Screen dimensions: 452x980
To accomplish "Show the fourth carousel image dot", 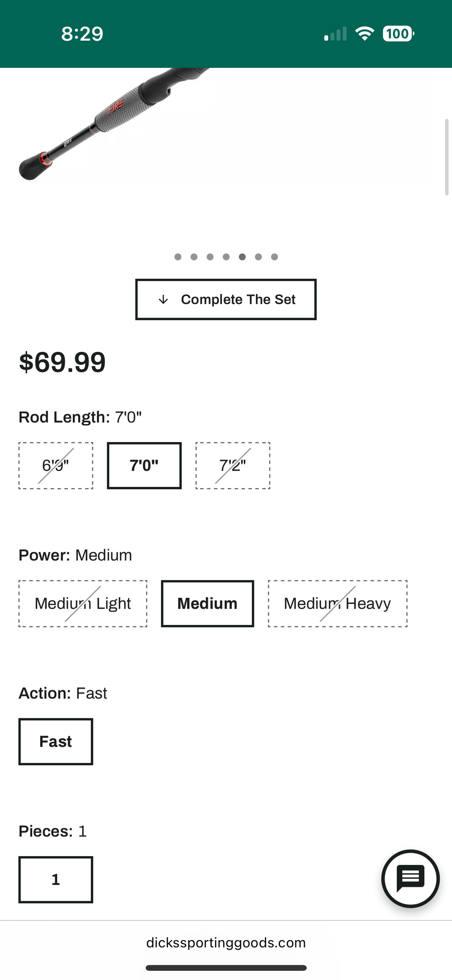I will 226,257.
